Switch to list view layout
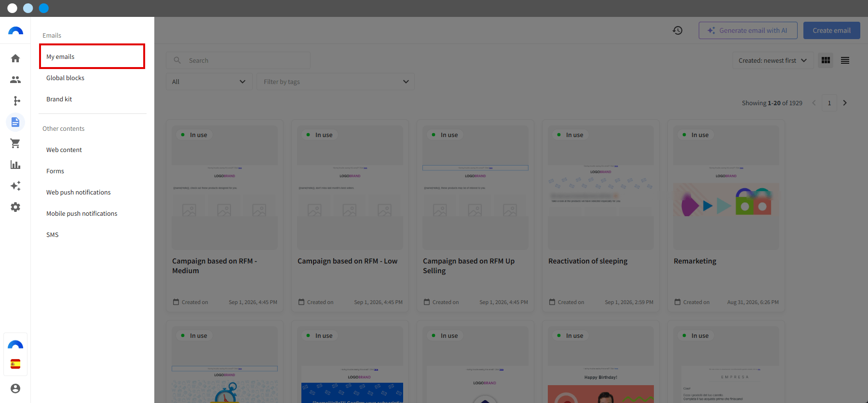The image size is (868, 403). [x=845, y=60]
